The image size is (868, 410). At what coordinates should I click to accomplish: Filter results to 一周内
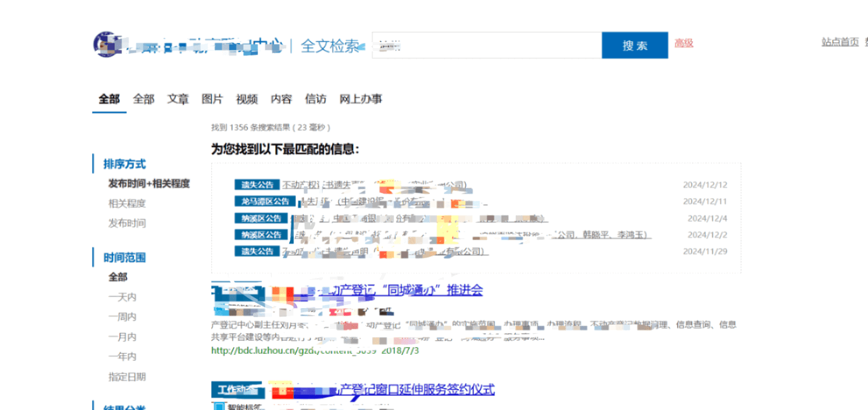[123, 317]
